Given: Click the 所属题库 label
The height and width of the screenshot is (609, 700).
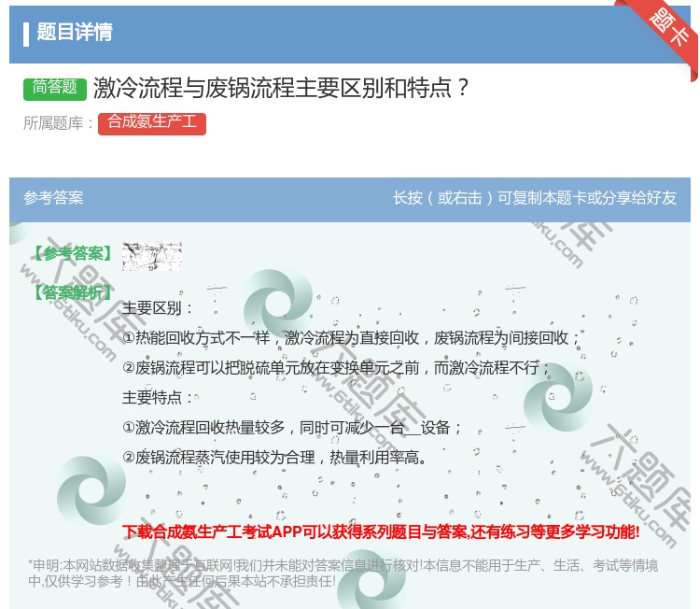Looking at the screenshot, I should click(58, 123).
